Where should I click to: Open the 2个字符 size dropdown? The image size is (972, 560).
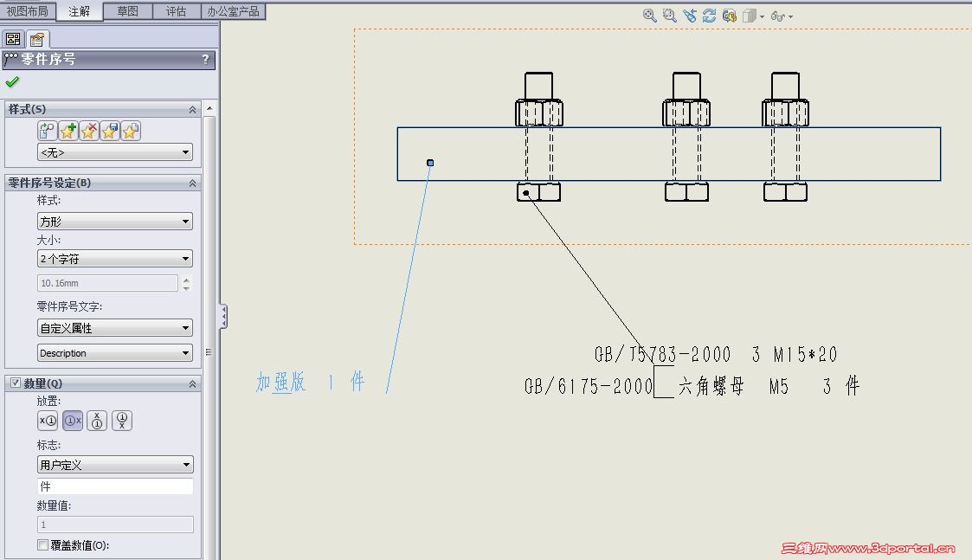coord(114,259)
